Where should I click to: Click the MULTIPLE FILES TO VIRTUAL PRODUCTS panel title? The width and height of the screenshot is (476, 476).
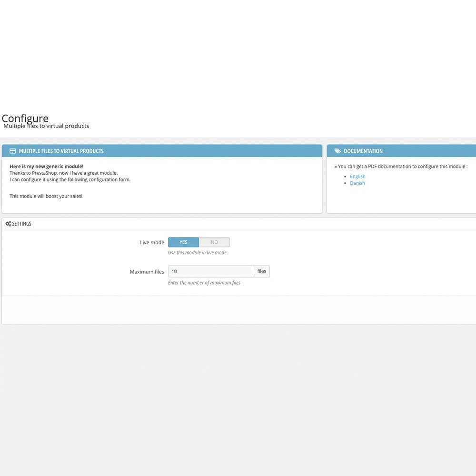tap(61, 151)
